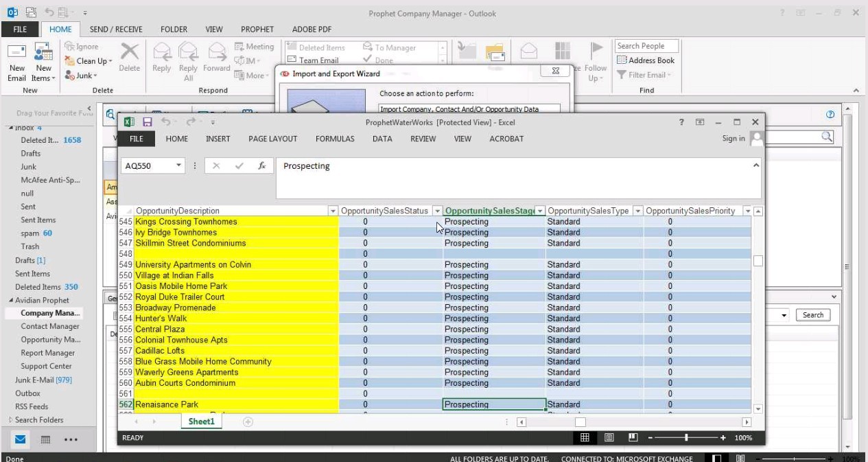Click the Outlook help icon
The height and width of the screenshot is (462, 868).
click(830, 115)
